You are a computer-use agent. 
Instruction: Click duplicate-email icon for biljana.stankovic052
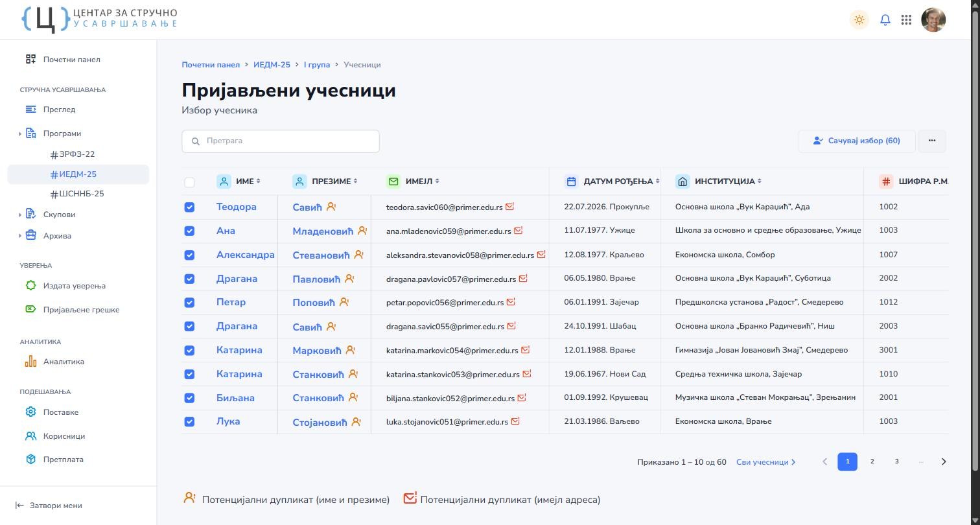[x=522, y=397]
